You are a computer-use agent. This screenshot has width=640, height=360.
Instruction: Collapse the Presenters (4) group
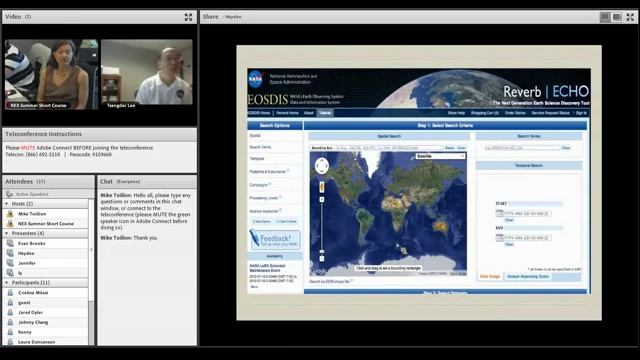click(x=7, y=233)
